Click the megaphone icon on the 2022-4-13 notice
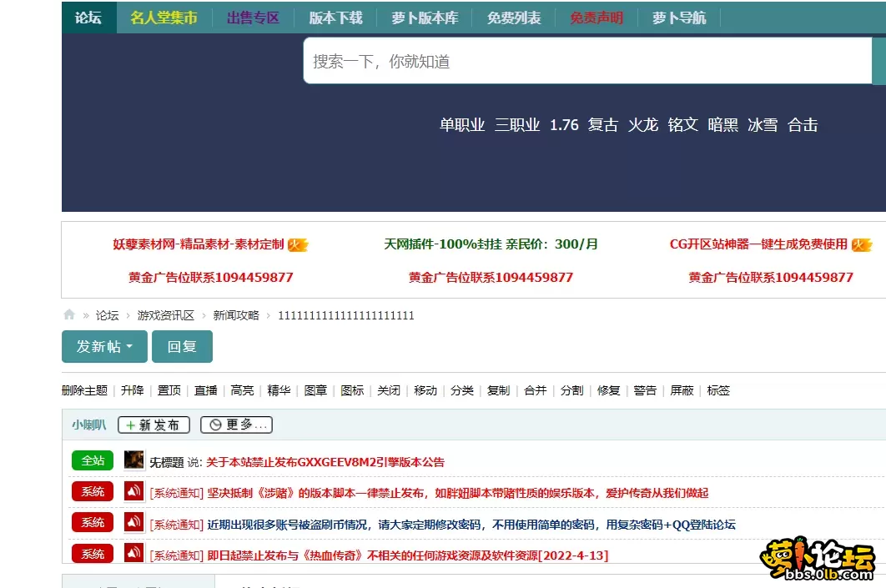Viewport: 886px width, 588px height. click(133, 554)
